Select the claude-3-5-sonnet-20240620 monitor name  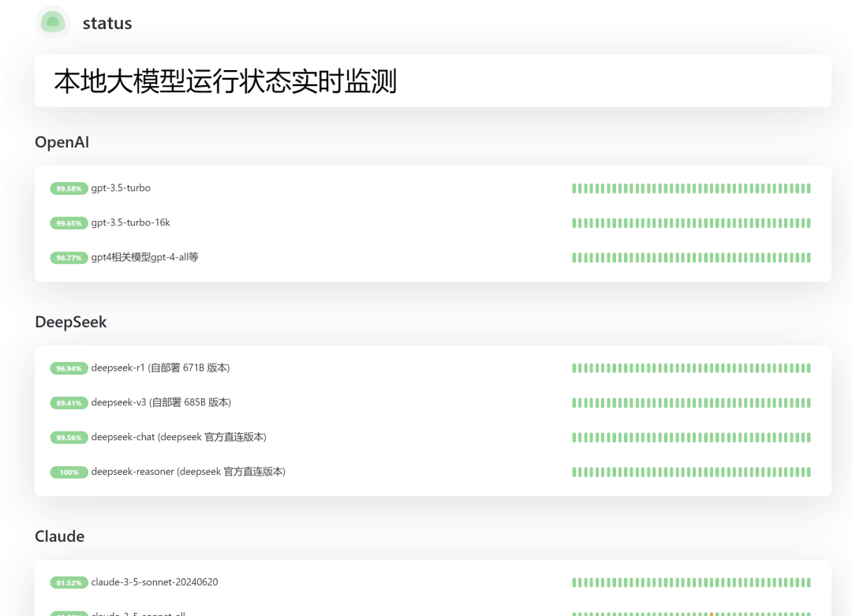pos(155,582)
